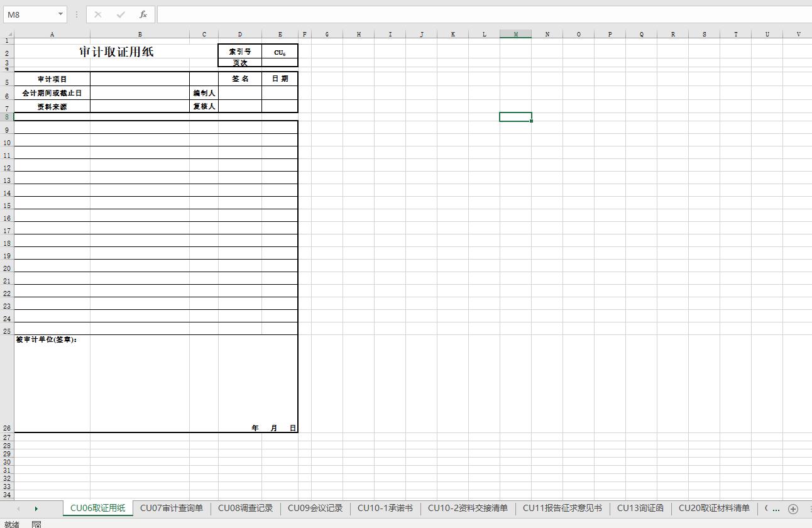This screenshot has width=812, height=528.
Task: Show more sheet tabs via ellipsis
Action: (x=775, y=509)
